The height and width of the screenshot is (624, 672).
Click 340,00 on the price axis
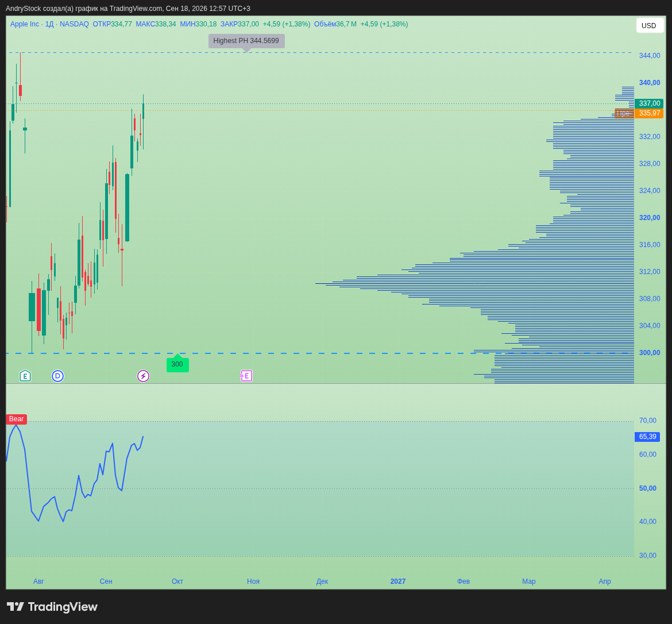click(x=650, y=83)
